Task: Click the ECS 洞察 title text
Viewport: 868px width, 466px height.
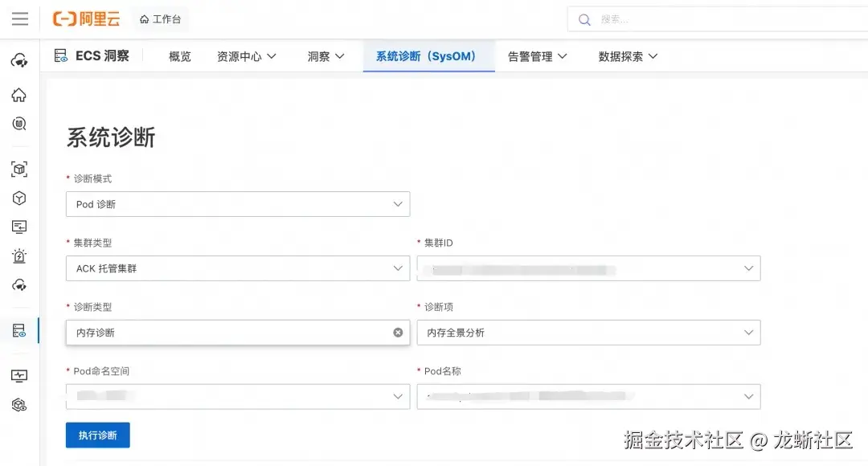Action: [x=102, y=56]
